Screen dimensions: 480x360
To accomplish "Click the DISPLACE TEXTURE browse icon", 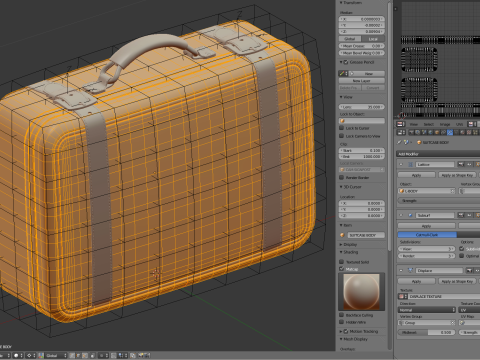I will click(x=403, y=296).
